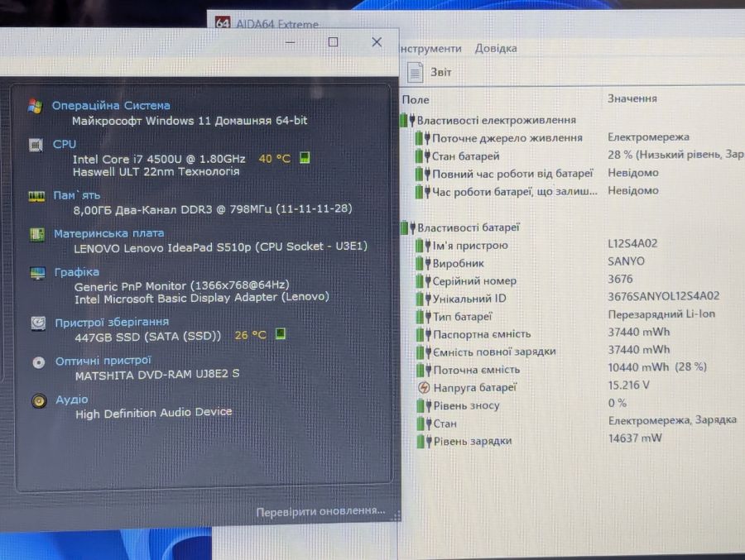Click the Поле column header

point(416,100)
